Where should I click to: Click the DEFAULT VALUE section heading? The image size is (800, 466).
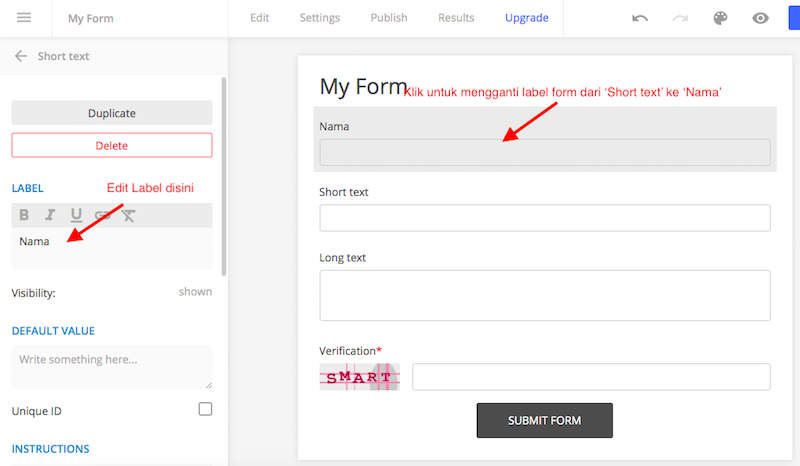[x=53, y=331]
